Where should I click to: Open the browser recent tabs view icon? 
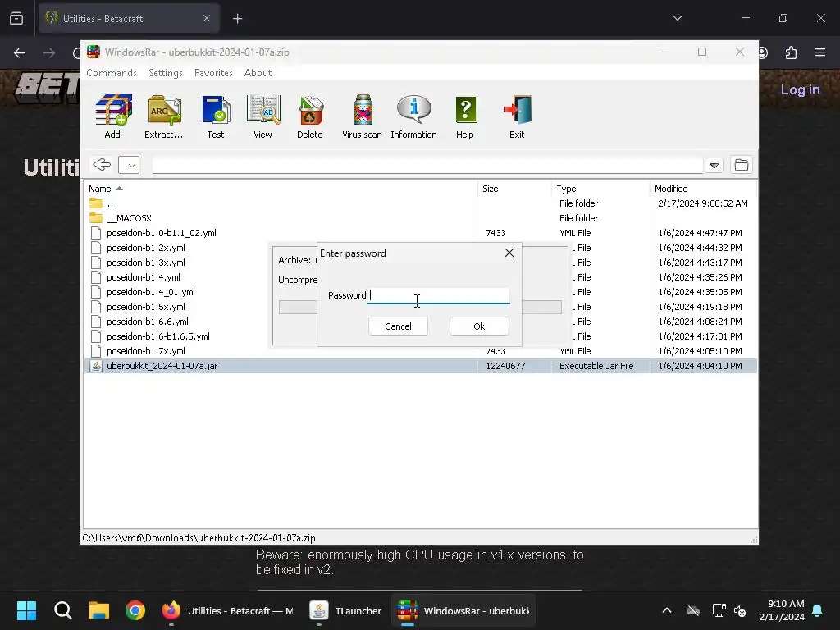point(16,19)
